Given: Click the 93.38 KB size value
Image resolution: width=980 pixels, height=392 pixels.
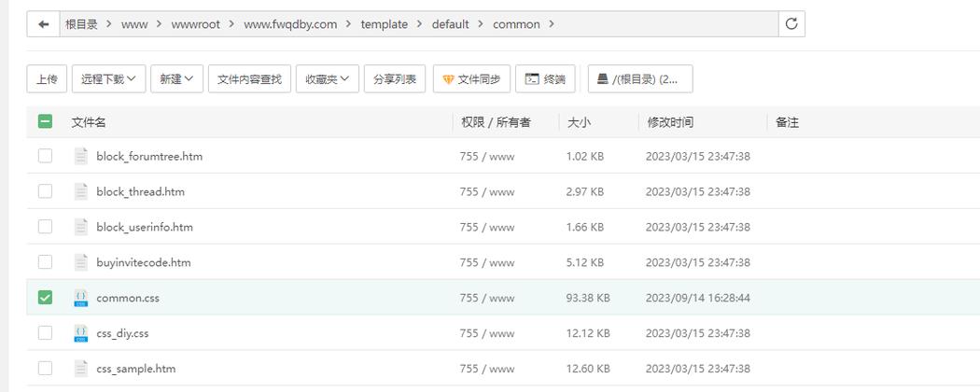Looking at the screenshot, I should click(587, 298).
